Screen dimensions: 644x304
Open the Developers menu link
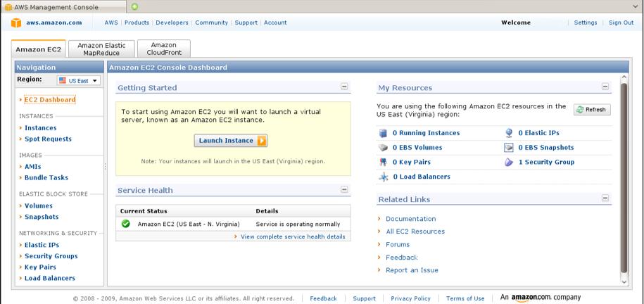click(172, 23)
